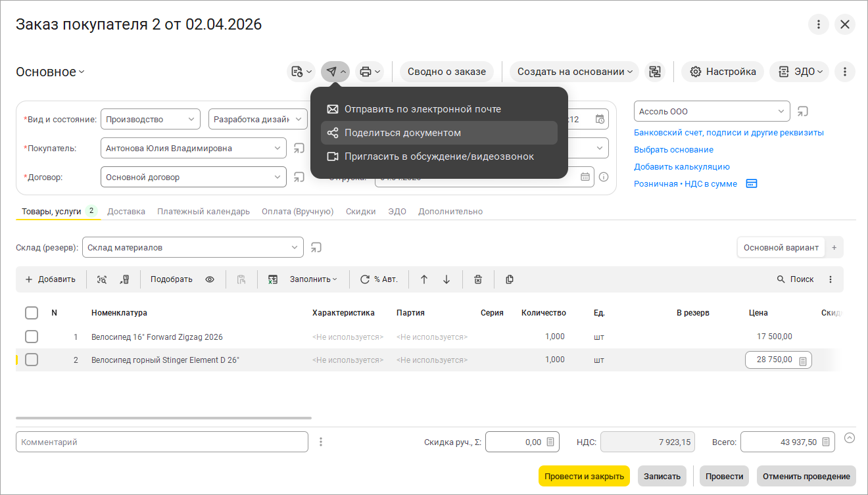Open the Создать на основании dropdown
Screen dimensions: 868x495
pyautogui.click(x=574, y=72)
